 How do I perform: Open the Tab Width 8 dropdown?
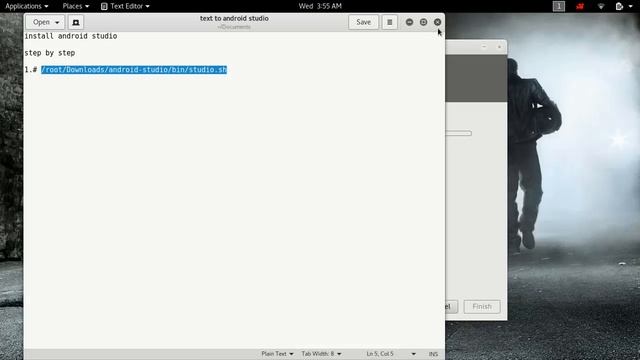pos(321,353)
